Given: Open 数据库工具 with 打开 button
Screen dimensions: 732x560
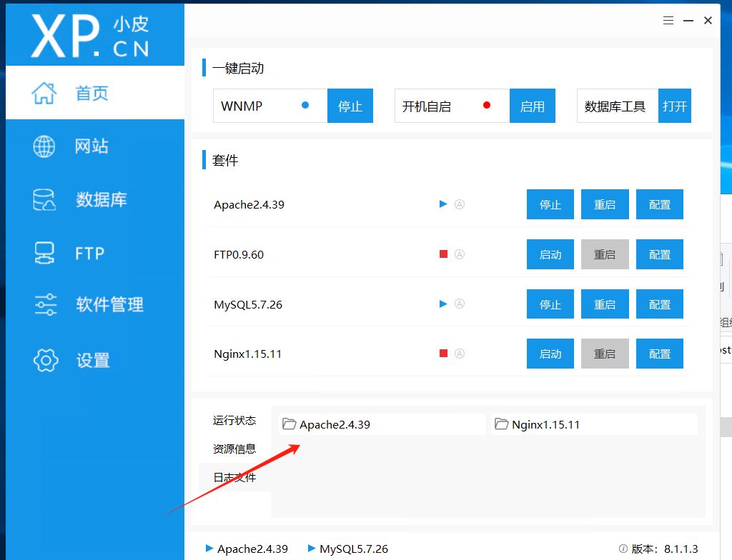Looking at the screenshot, I should tap(675, 106).
